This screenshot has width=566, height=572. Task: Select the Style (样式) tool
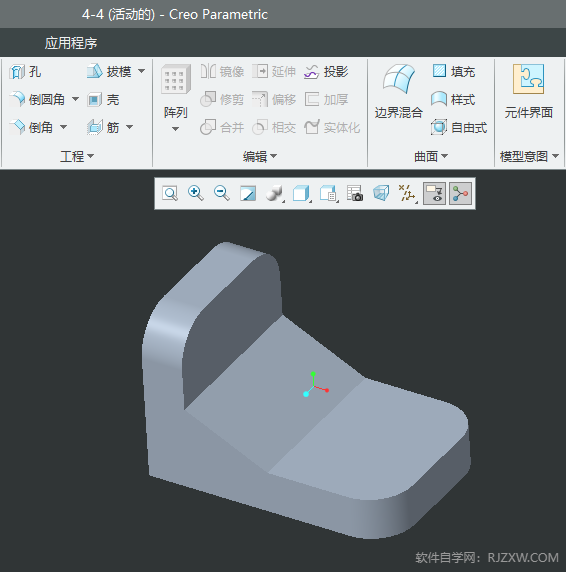453,99
